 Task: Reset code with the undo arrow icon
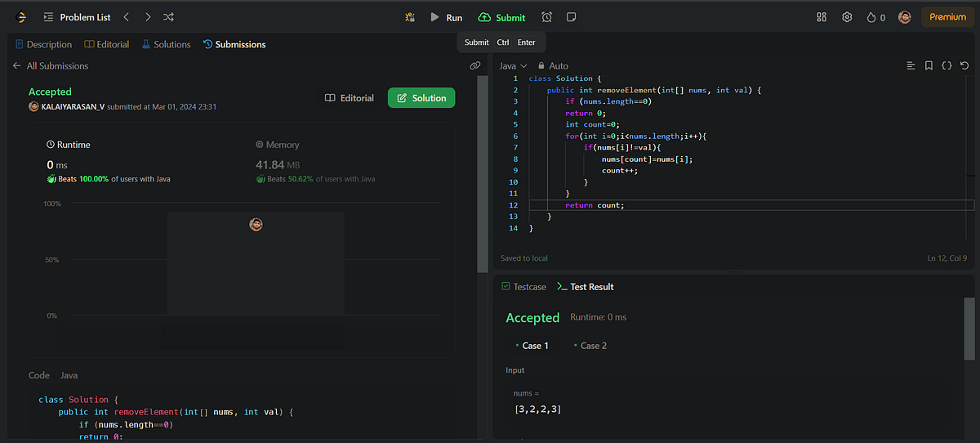pyautogui.click(x=965, y=65)
